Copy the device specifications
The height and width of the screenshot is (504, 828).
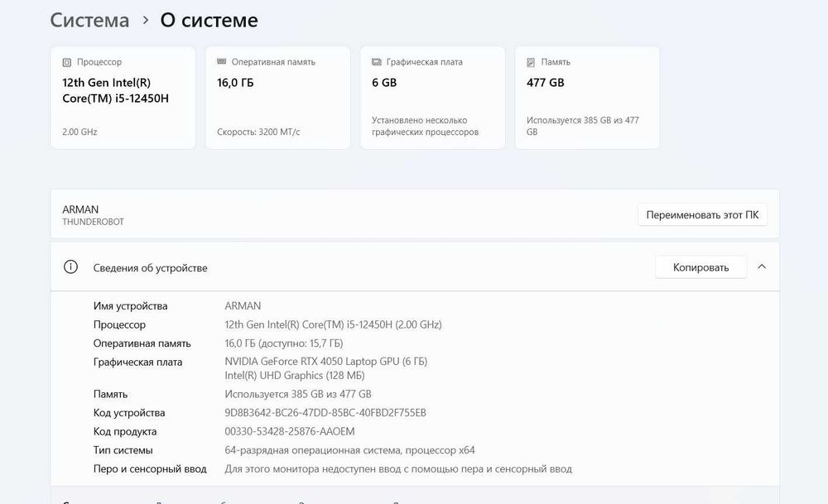pyautogui.click(x=700, y=267)
